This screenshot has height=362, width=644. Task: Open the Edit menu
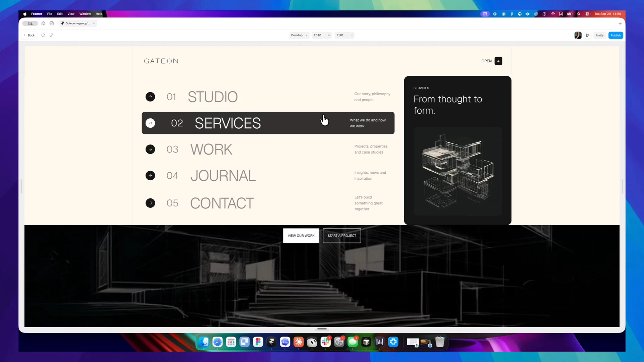click(x=60, y=14)
